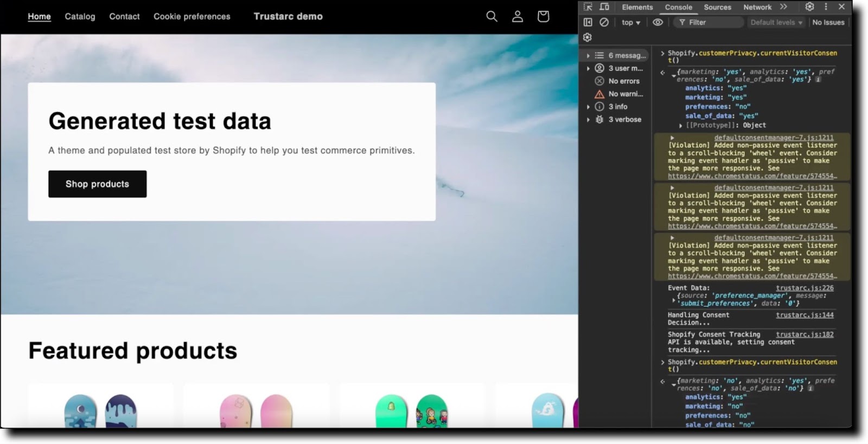Switch to the Network tab

pyautogui.click(x=757, y=7)
